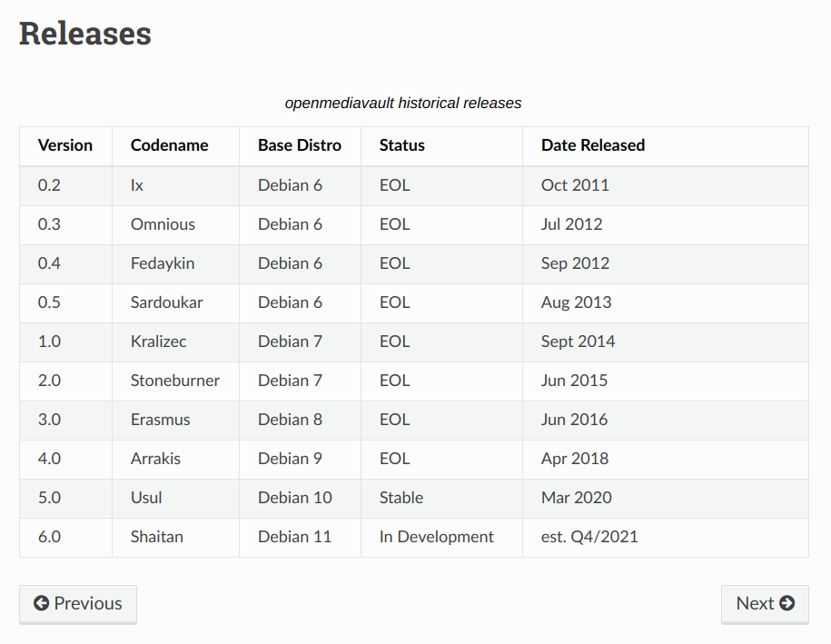Select version cell 3.0

49,420
